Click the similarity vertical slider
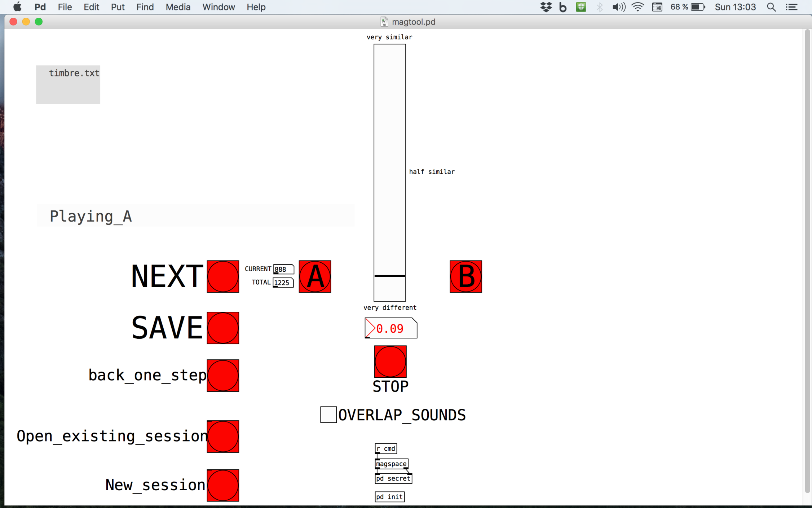 tap(389, 172)
